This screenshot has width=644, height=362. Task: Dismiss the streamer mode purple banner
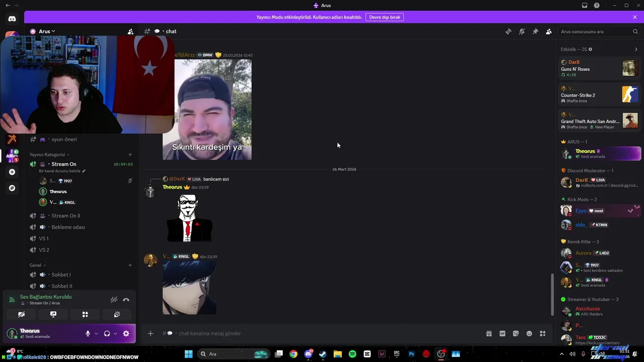[x=635, y=17]
